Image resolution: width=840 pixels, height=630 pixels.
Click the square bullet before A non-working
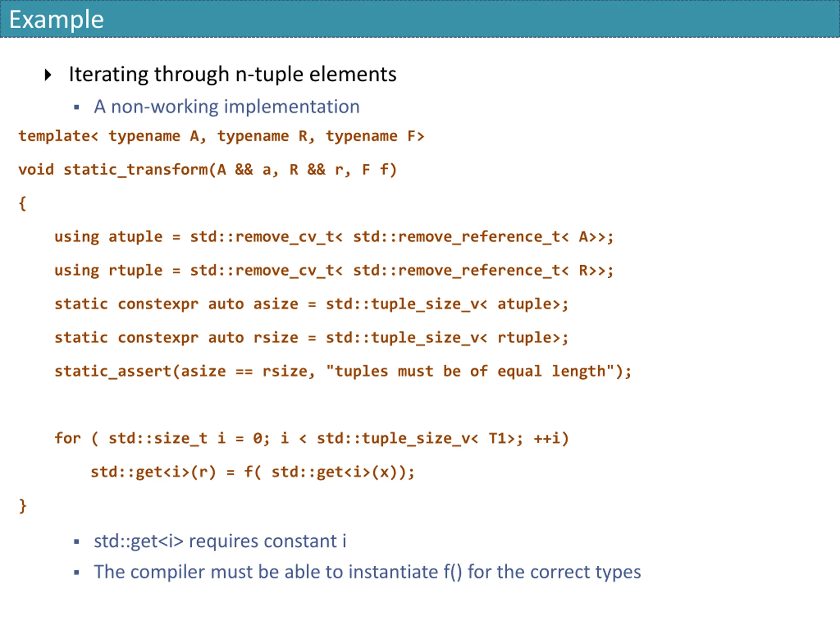(x=77, y=108)
